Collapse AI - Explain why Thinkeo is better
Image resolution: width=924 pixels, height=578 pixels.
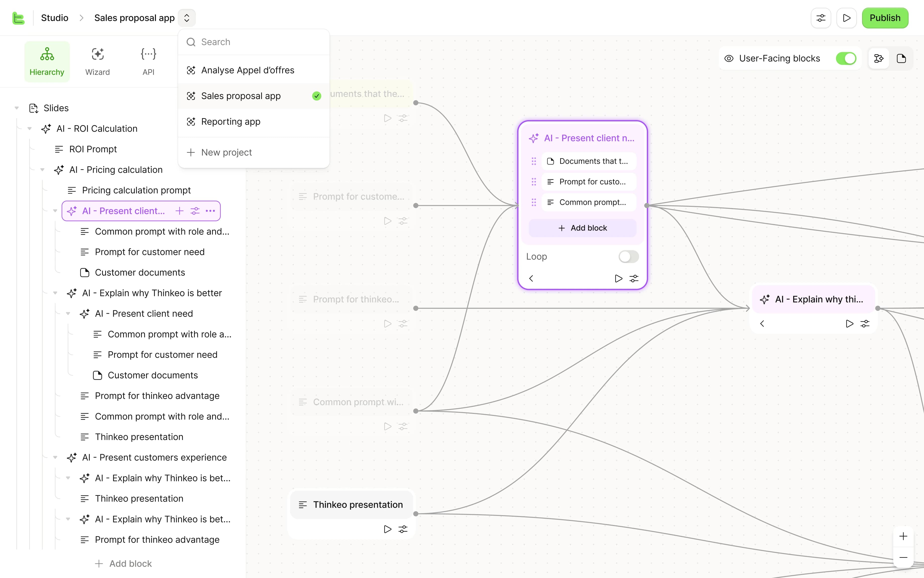(55, 293)
